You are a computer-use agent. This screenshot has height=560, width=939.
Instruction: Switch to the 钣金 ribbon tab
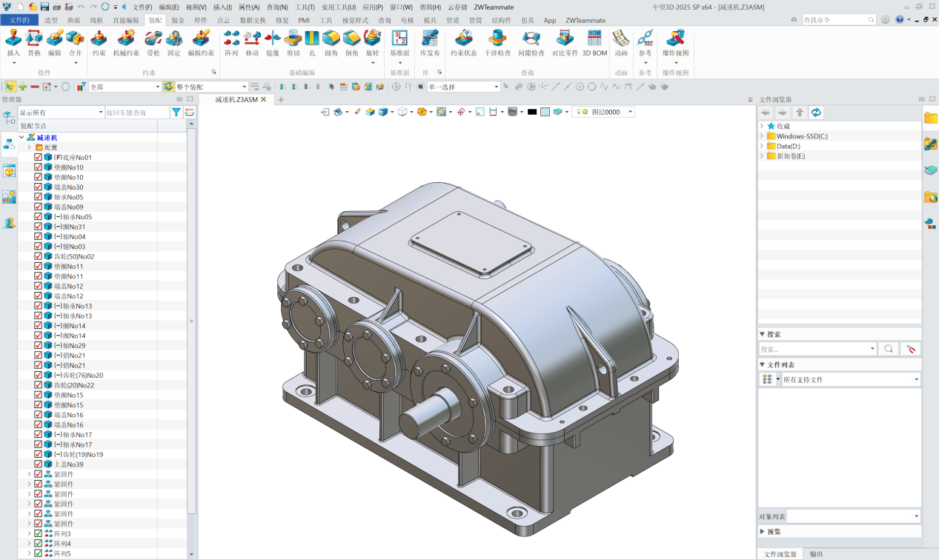click(178, 20)
